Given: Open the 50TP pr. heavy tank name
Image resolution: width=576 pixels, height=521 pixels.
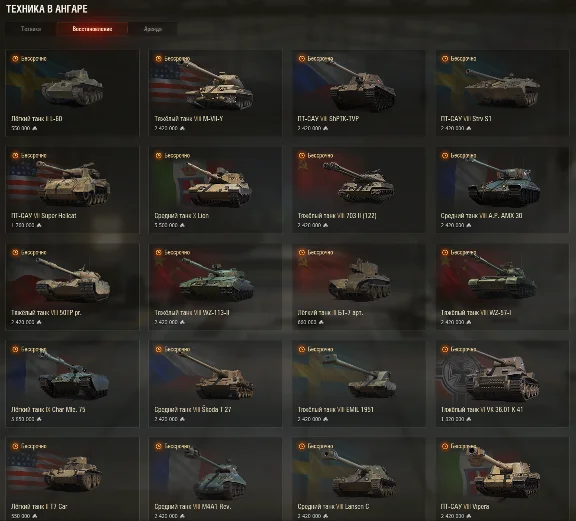Looking at the screenshot, I should tap(46, 313).
